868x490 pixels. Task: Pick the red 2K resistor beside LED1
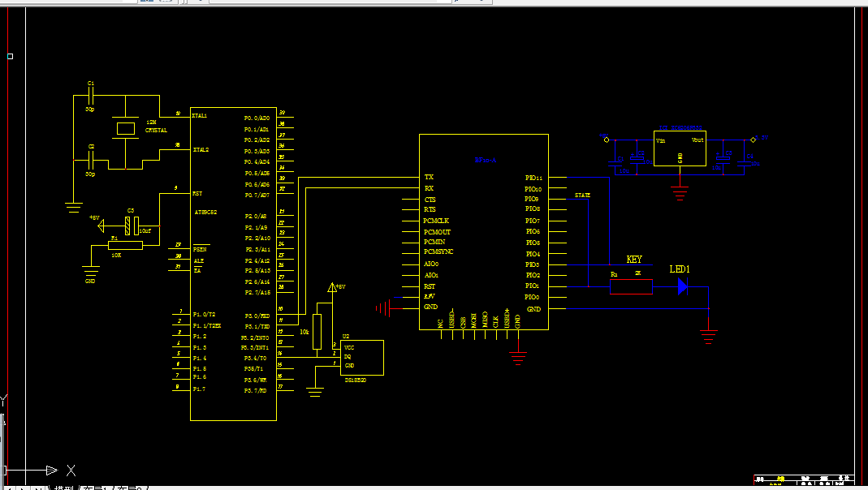(631, 286)
